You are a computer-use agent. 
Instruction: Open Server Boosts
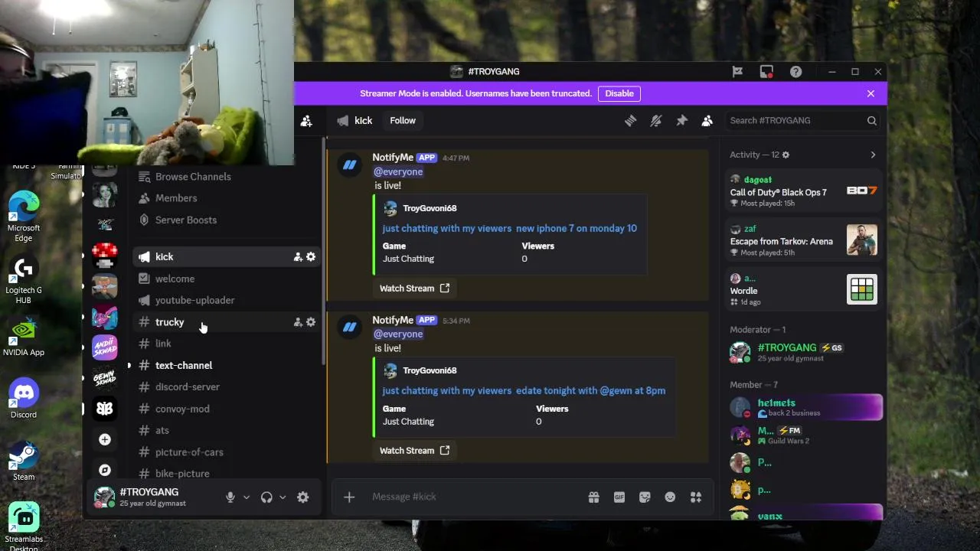tap(225, 220)
